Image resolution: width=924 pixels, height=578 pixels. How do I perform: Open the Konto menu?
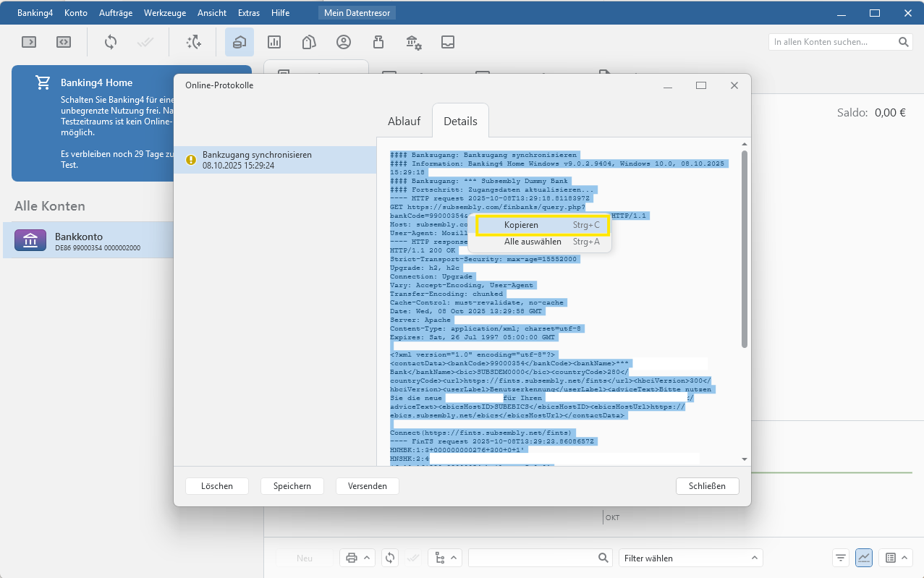[76, 13]
